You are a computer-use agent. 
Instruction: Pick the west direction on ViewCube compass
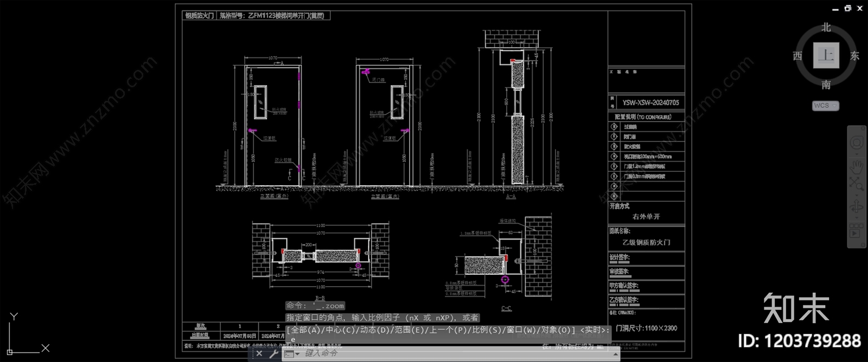(x=797, y=56)
